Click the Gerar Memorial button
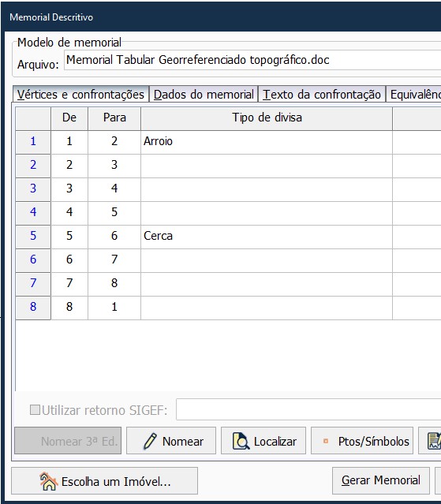 pyautogui.click(x=381, y=480)
